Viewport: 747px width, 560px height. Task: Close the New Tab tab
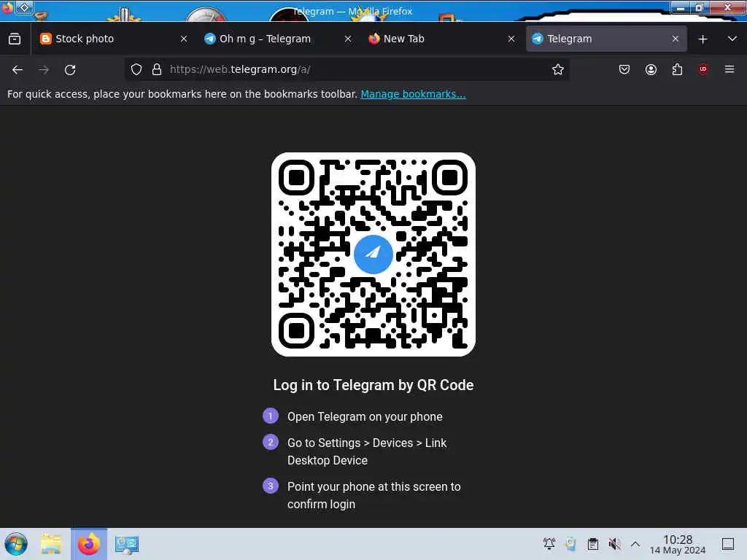tap(511, 39)
